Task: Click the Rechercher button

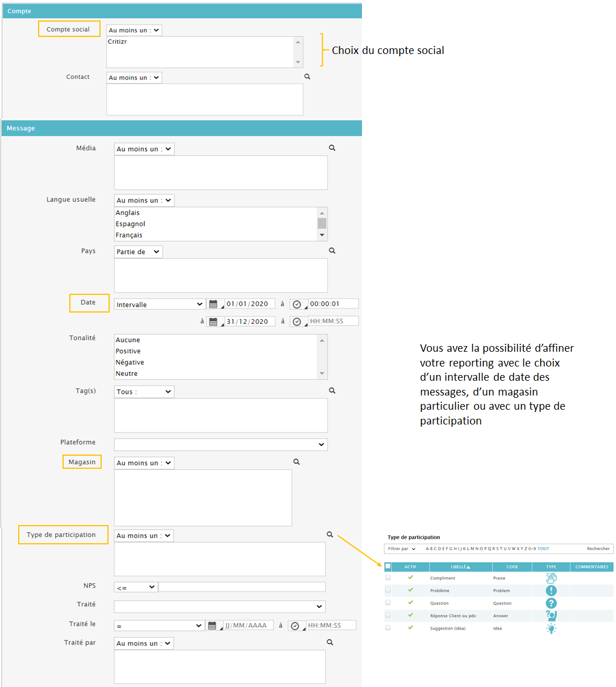Action: click(x=598, y=549)
